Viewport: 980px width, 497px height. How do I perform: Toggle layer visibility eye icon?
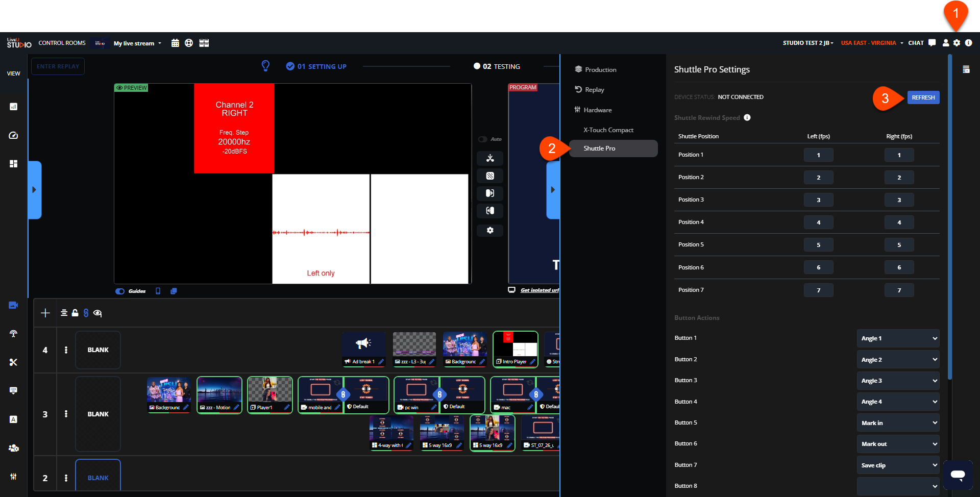pos(97,313)
